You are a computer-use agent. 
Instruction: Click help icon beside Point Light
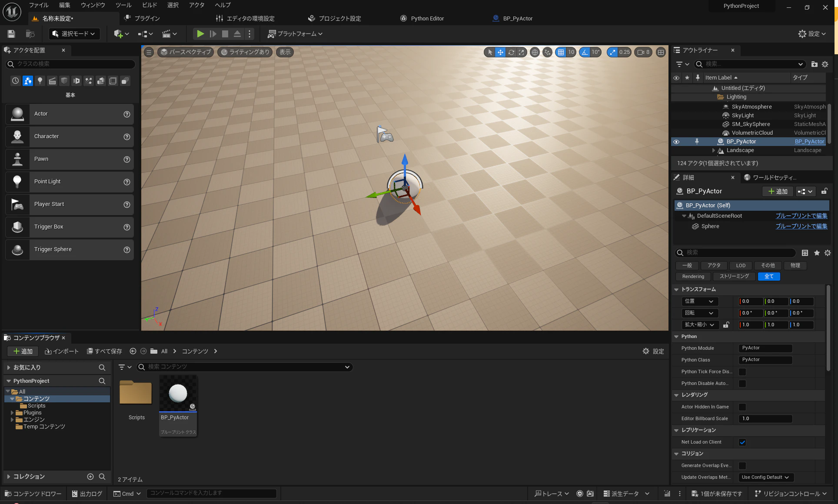pyautogui.click(x=127, y=182)
